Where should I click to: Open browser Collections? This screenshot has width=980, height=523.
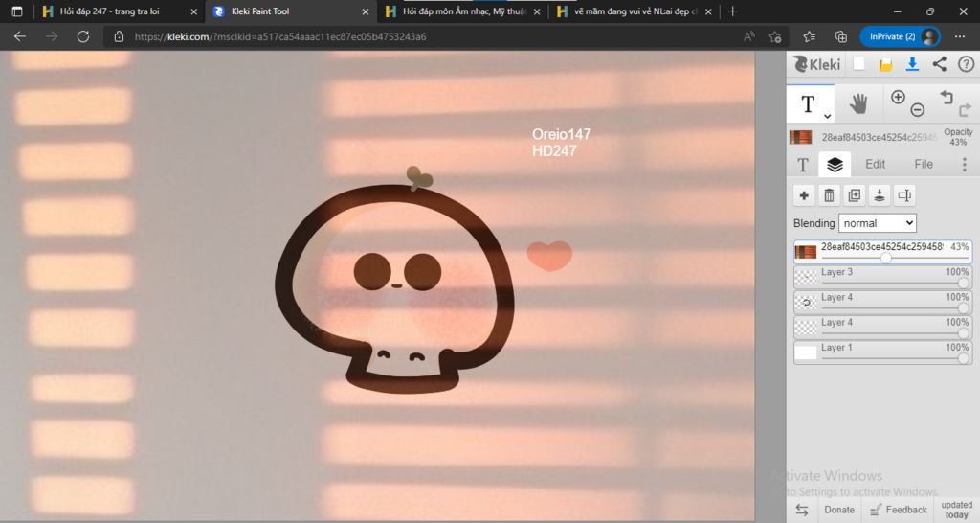[x=841, y=37]
